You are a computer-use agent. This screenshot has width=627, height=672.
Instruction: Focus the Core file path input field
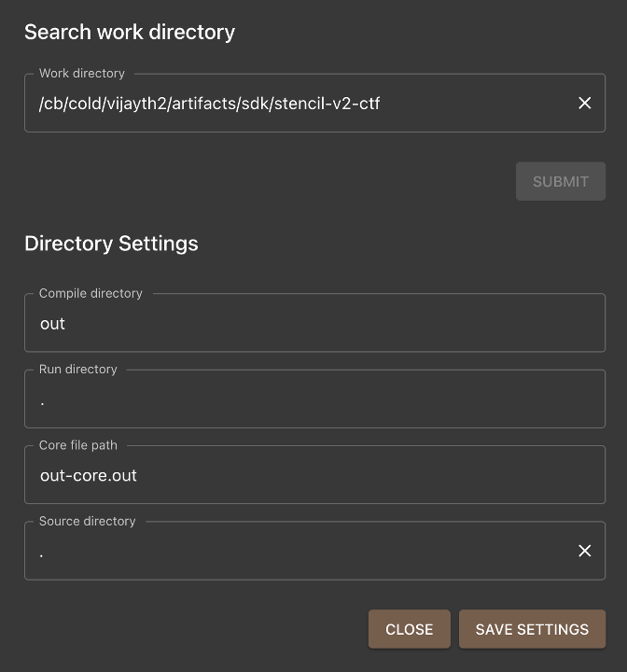click(315, 475)
